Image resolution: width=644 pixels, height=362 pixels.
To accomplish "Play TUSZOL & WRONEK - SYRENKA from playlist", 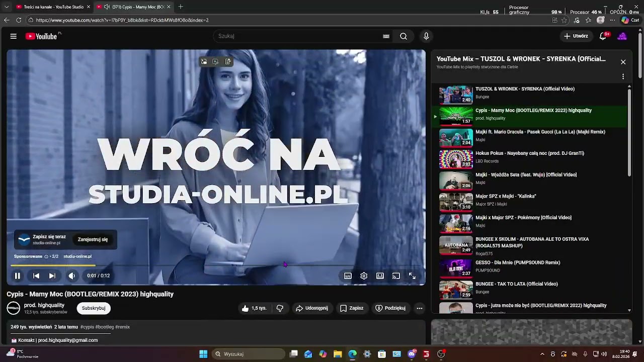I will click(x=530, y=94).
